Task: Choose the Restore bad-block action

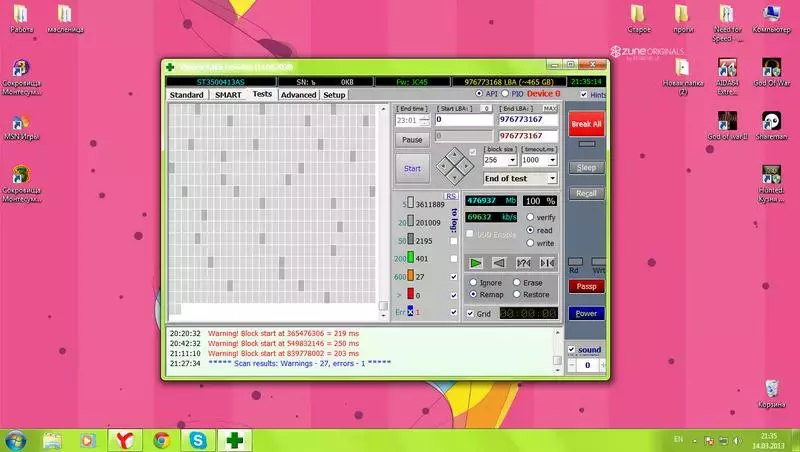Action: [x=517, y=294]
